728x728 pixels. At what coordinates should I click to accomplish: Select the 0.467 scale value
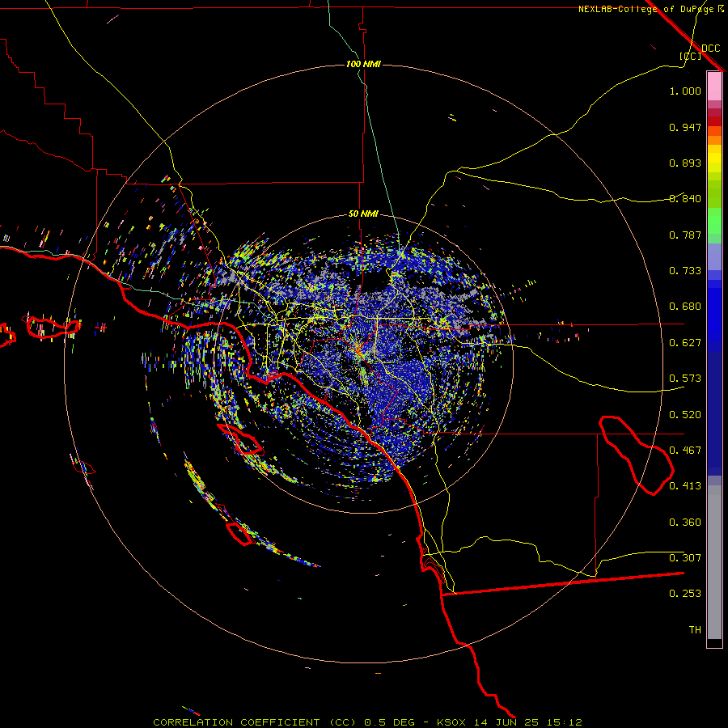click(685, 451)
